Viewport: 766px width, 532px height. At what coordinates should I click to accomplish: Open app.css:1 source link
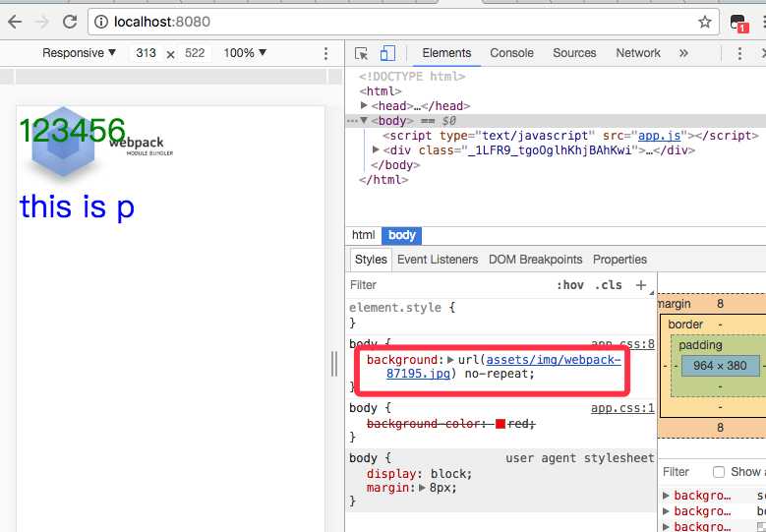[622, 408]
